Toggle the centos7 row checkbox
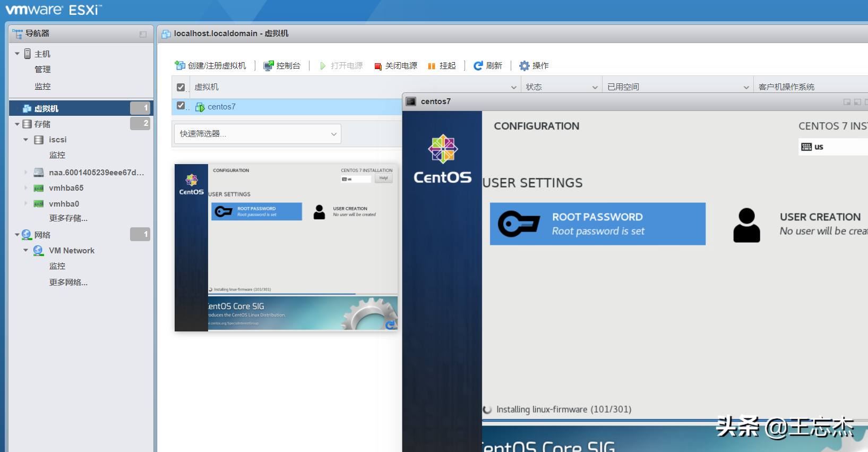 click(181, 106)
